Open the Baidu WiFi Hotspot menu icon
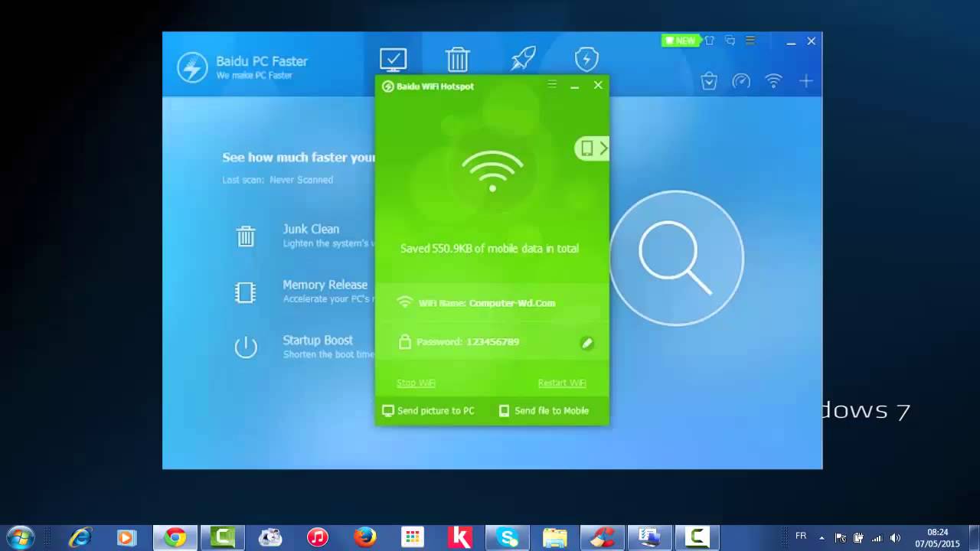The width and height of the screenshot is (980, 551). [x=552, y=85]
